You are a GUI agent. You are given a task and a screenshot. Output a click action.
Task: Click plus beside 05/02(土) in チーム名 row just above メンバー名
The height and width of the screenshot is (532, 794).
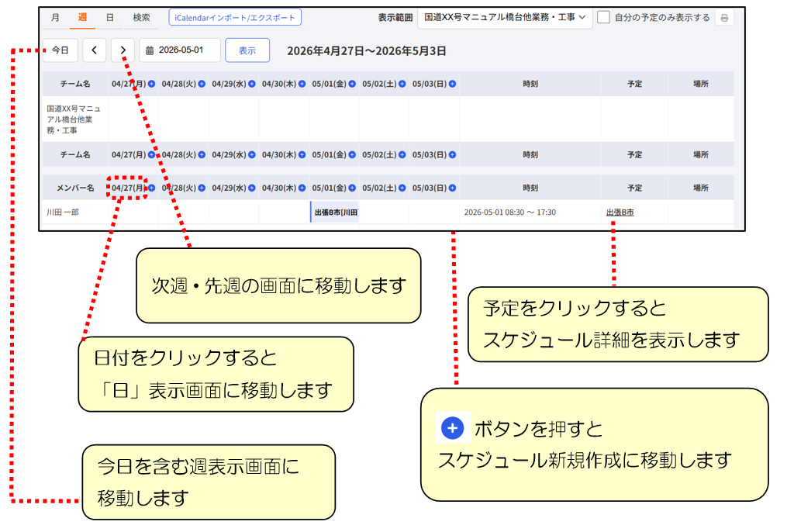click(x=402, y=154)
